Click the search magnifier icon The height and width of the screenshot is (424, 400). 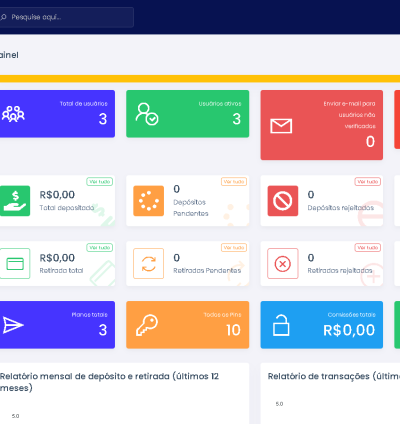click(x=3, y=17)
